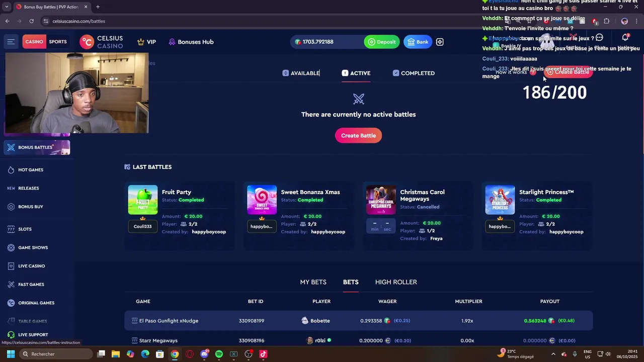The width and height of the screenshot is (644, 362).
Task: Open the El Paso Gunfight xNudge row
Action: tap(359, 321)
